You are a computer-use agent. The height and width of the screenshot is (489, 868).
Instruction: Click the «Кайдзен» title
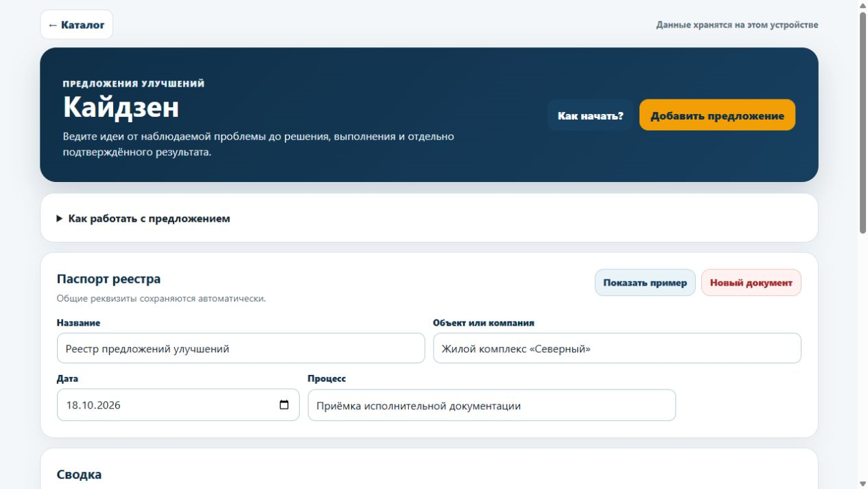coord(121,107)
